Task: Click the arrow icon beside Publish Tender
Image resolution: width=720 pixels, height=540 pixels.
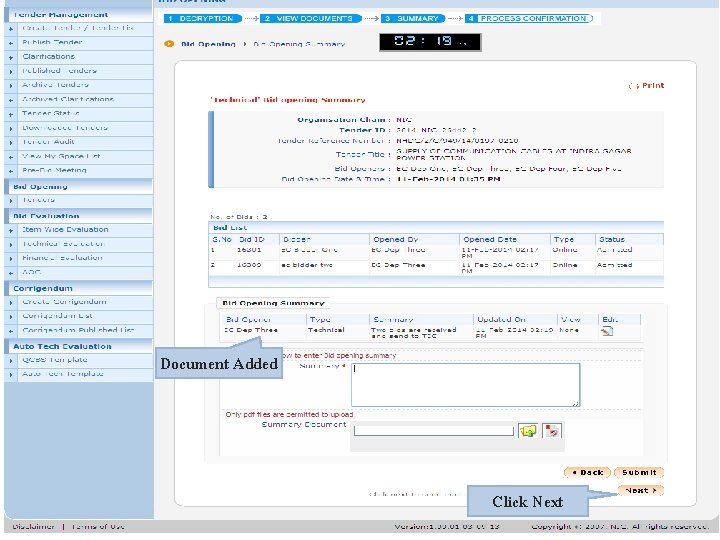Action: coord(11,43)
